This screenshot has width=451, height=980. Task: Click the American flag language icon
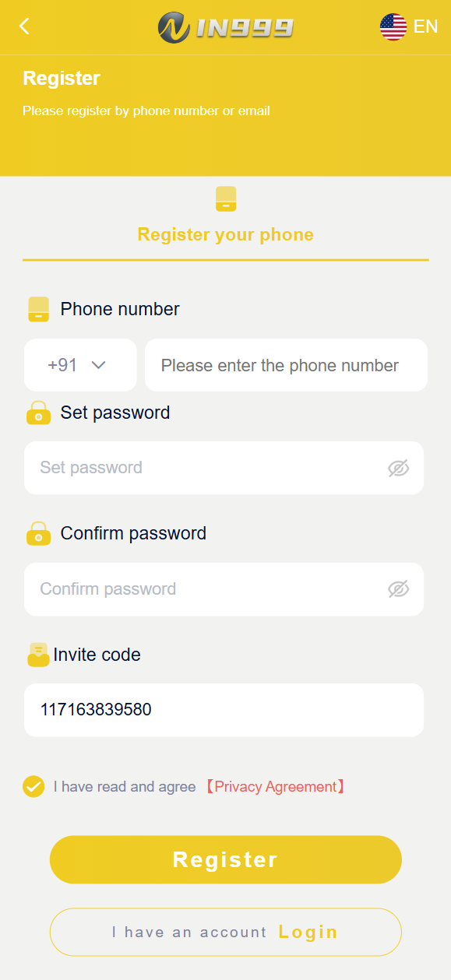(393, 26)
